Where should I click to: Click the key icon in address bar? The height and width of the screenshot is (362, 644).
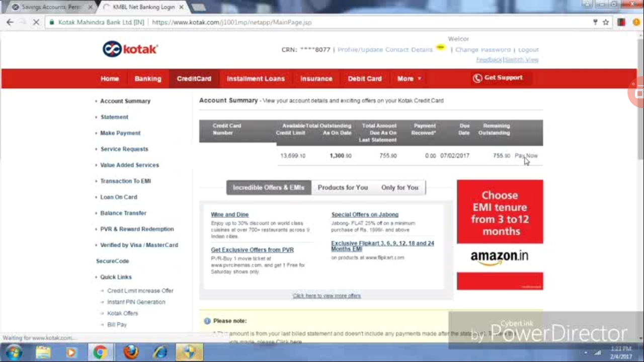click(595, 22)
